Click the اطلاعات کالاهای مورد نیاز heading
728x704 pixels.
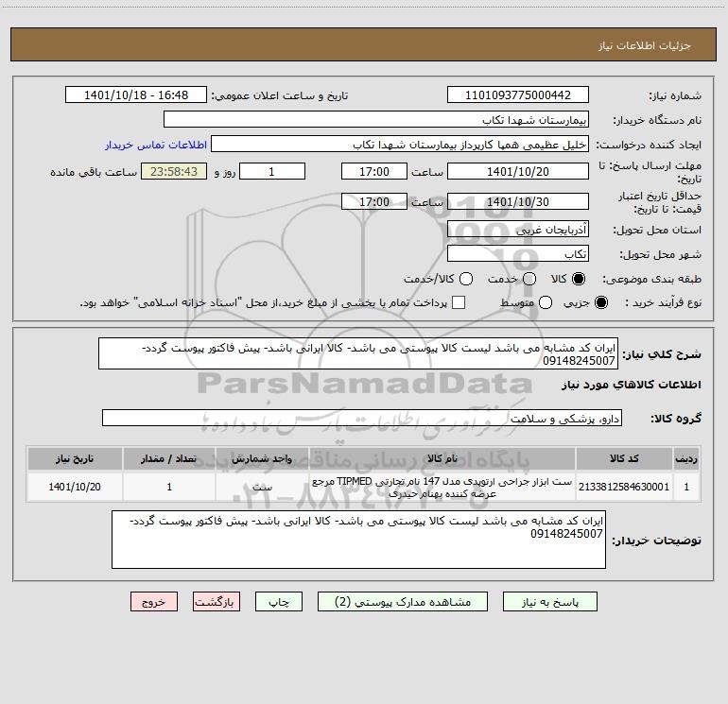click(x=631, y=385)
